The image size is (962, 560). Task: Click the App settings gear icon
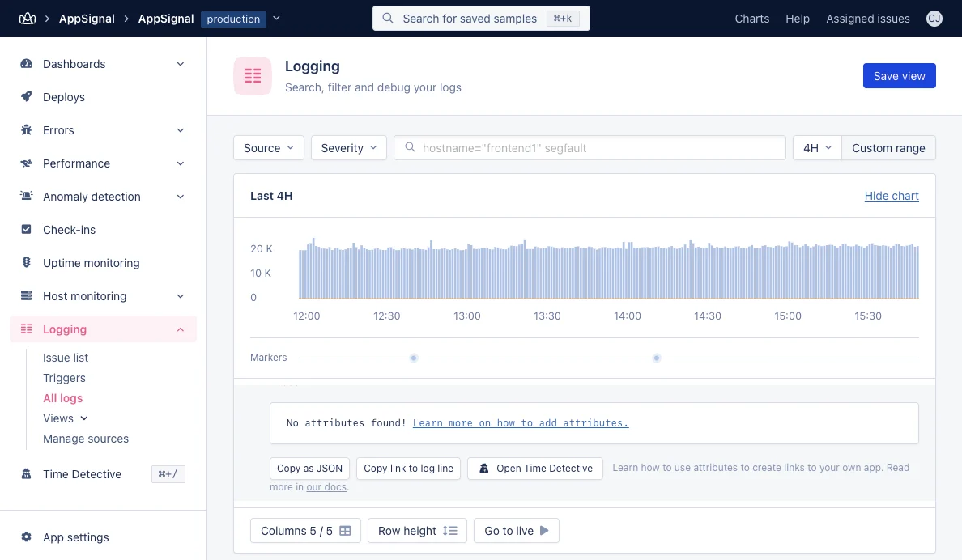27,537
